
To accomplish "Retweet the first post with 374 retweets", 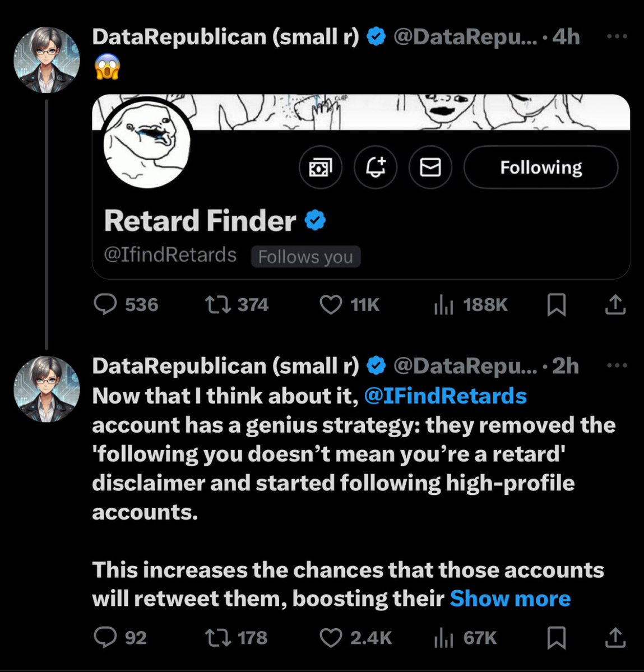I will coord(217,304).
